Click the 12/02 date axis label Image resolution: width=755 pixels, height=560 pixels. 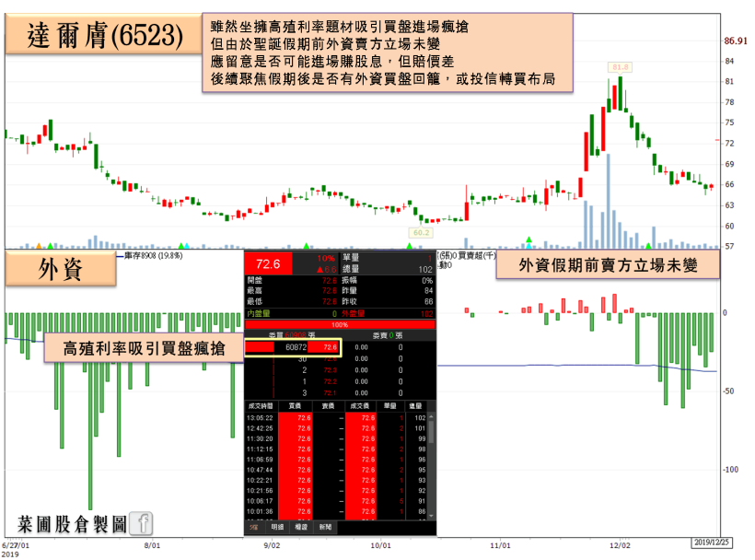[620, 545]
